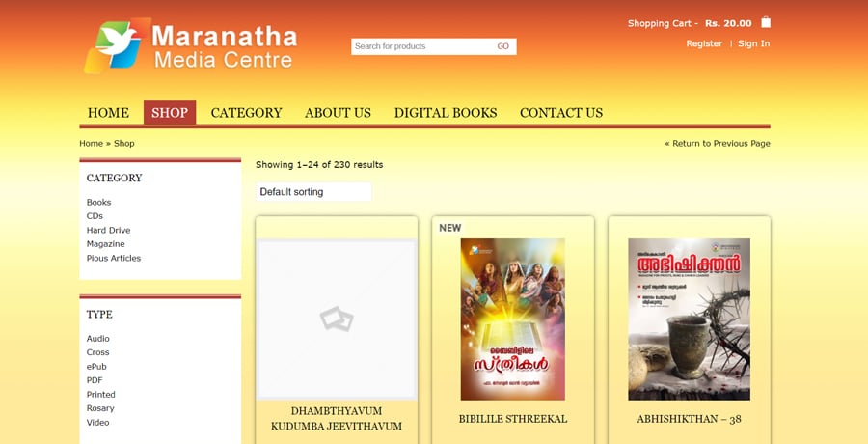The image size is (868, 444).
Task: Focus the Search for products field
Action: click(x=420, y=46)
